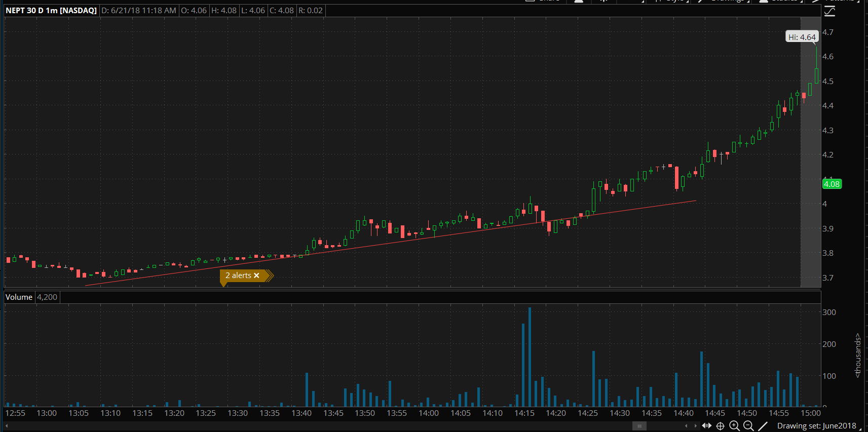
Task: Click the 15:00 time axis label
Action: (811, 413)
